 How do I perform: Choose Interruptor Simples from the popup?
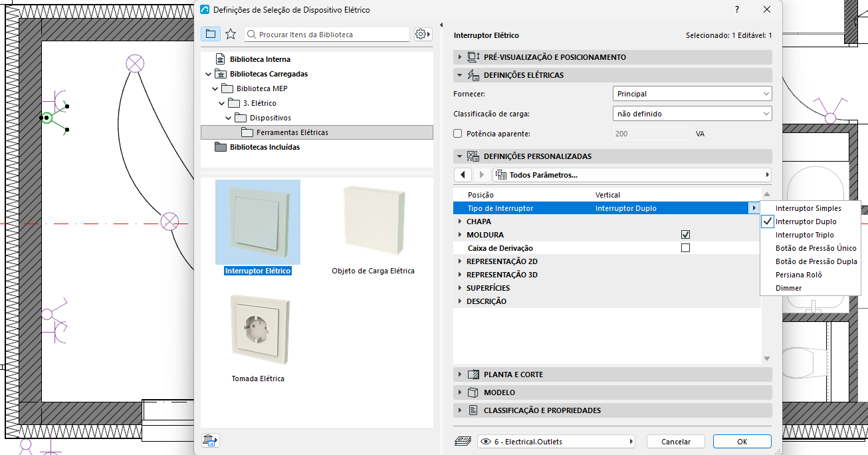pyautogui.click(x=810, y=208)
